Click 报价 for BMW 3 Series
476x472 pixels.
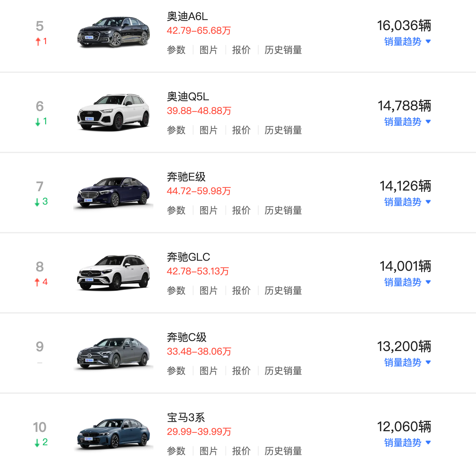click(x=241, y=451)
